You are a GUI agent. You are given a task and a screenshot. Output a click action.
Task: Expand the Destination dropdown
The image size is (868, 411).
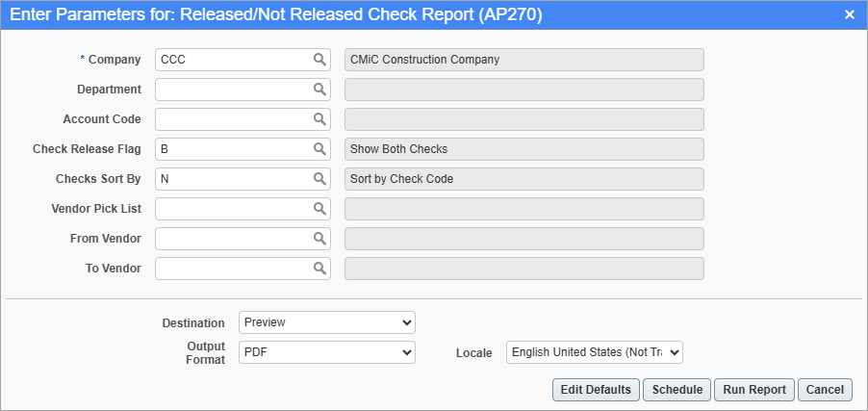[x=327, y=322]
